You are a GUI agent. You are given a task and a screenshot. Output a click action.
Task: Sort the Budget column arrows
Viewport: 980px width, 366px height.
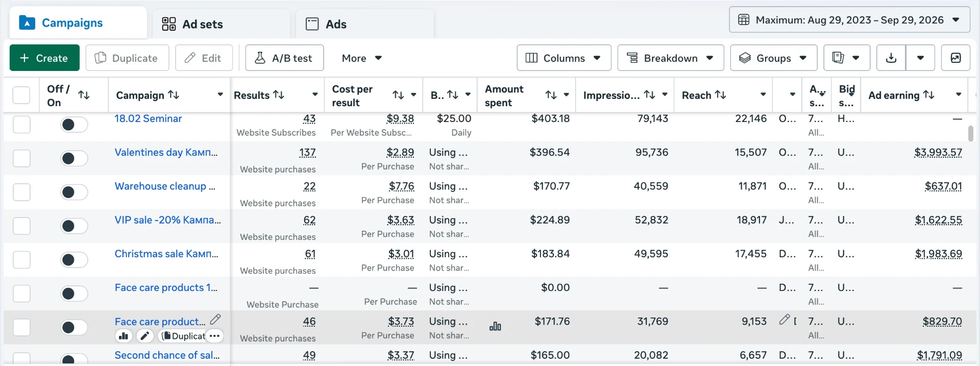pos(453,94)
